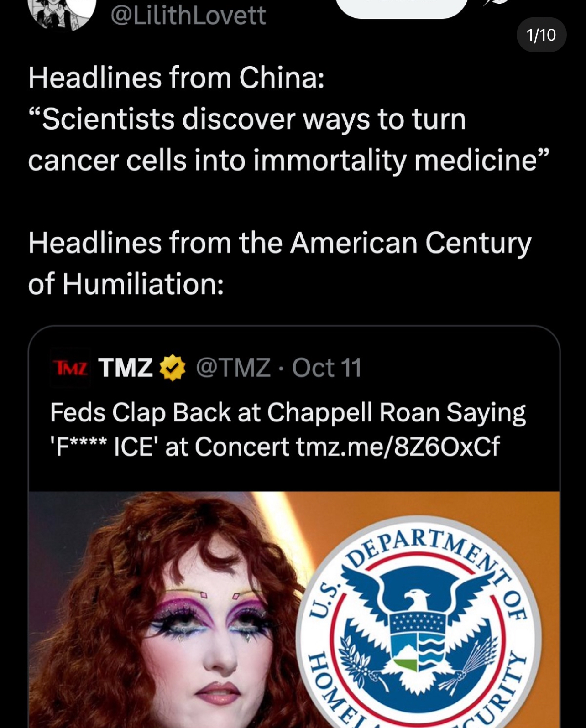Tap the @LilithLovett handle
586x728 pixels.
click(188, 16)
